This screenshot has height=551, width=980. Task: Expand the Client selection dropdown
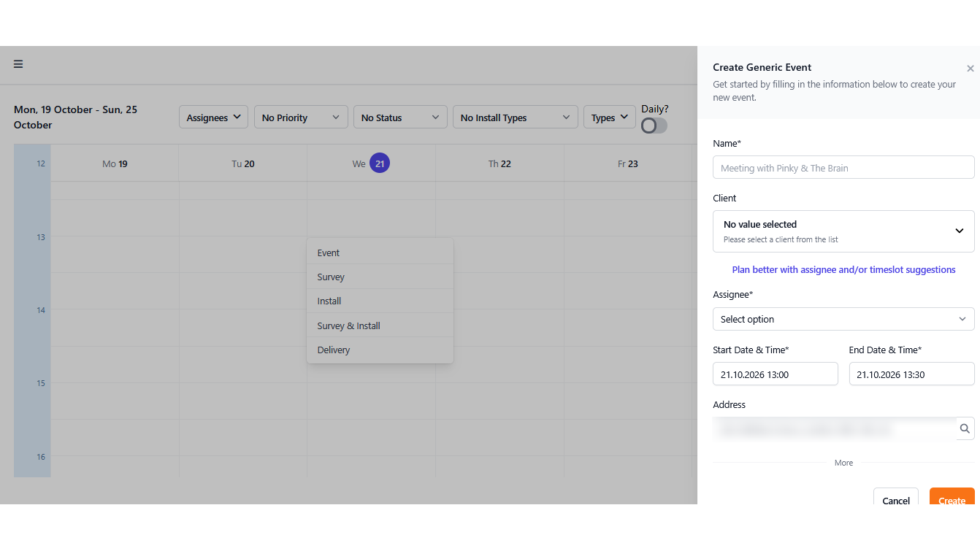point(843,231)
